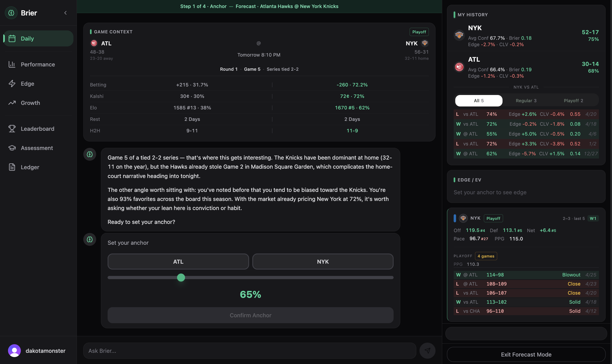Go to the Leaderboard page

38,129
